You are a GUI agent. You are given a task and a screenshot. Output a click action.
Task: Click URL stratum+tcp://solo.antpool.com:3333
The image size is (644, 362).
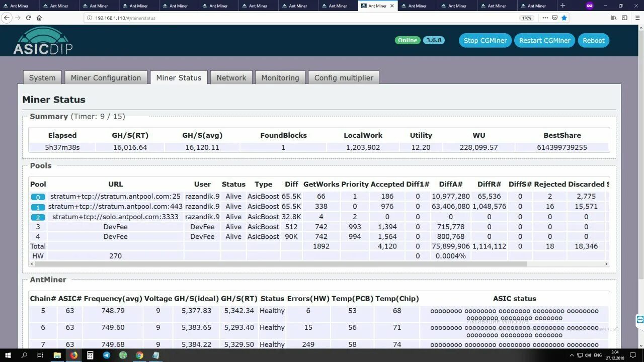click(x=115, y=217)
